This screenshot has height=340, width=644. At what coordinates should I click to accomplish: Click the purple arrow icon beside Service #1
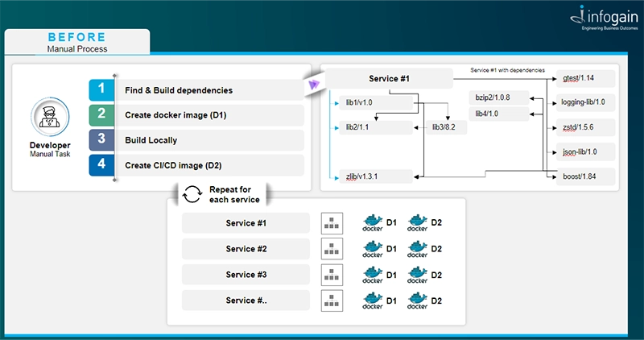coord(314,85)
